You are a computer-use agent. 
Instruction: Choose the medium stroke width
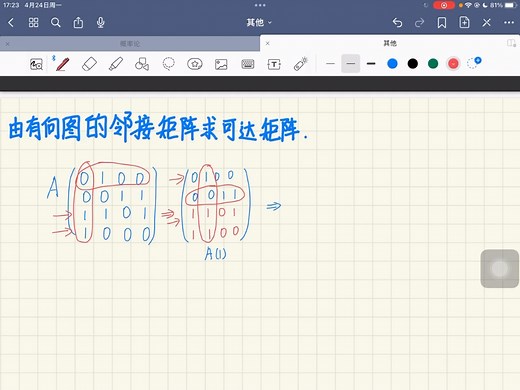tap(351, 63)
